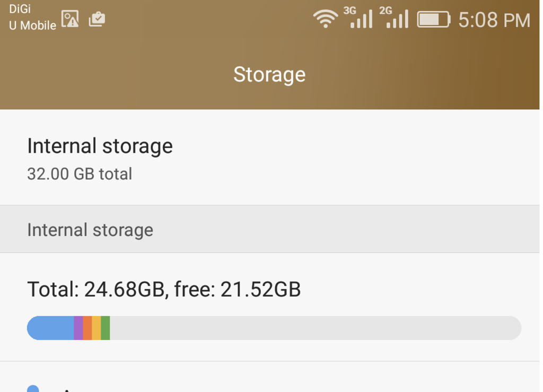Tap the briefcase checkmark notification icon
Image resolution: width=543 pixels, height=392 pixels.
(x=97, y=20)
